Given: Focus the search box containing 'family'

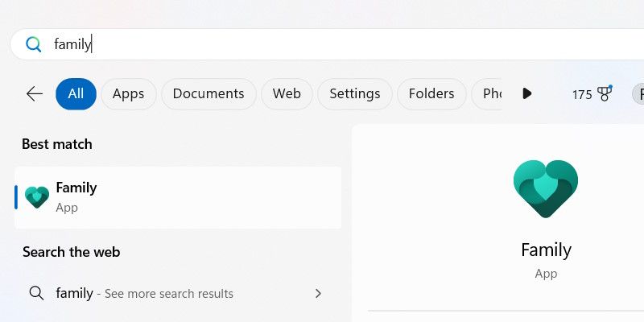Looking at the screenshot, I should pos(322,44).
